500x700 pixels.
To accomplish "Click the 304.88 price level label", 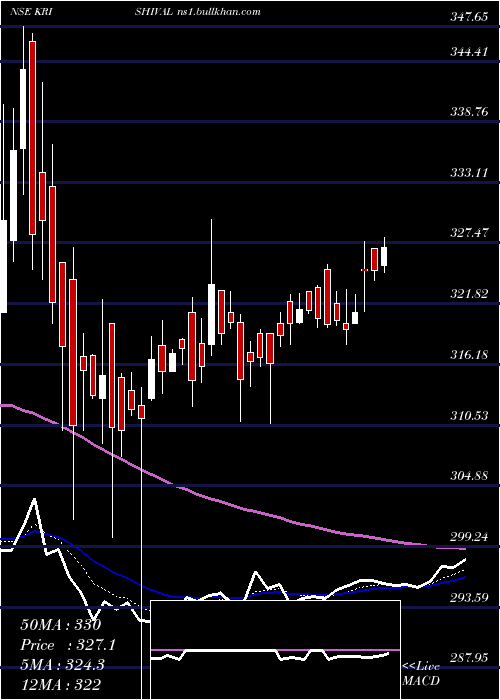I will (468, 476).
